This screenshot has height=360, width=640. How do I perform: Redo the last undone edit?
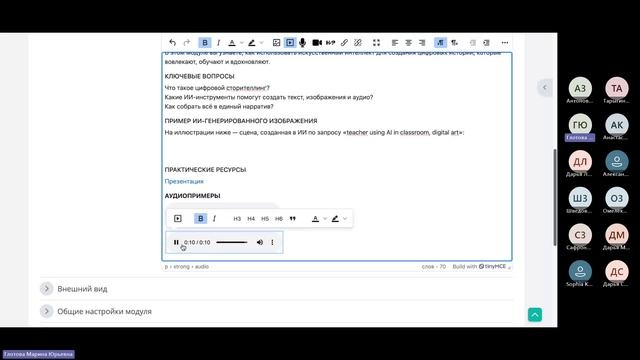pos(187,42)
